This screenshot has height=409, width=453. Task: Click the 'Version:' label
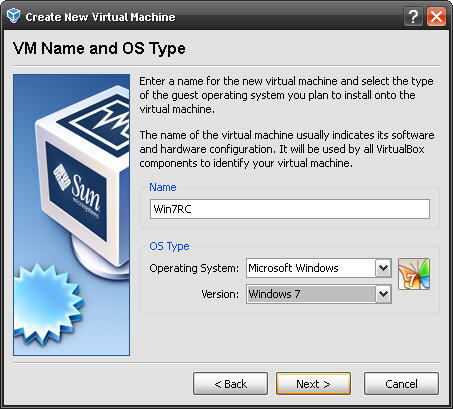click(220, 294)
